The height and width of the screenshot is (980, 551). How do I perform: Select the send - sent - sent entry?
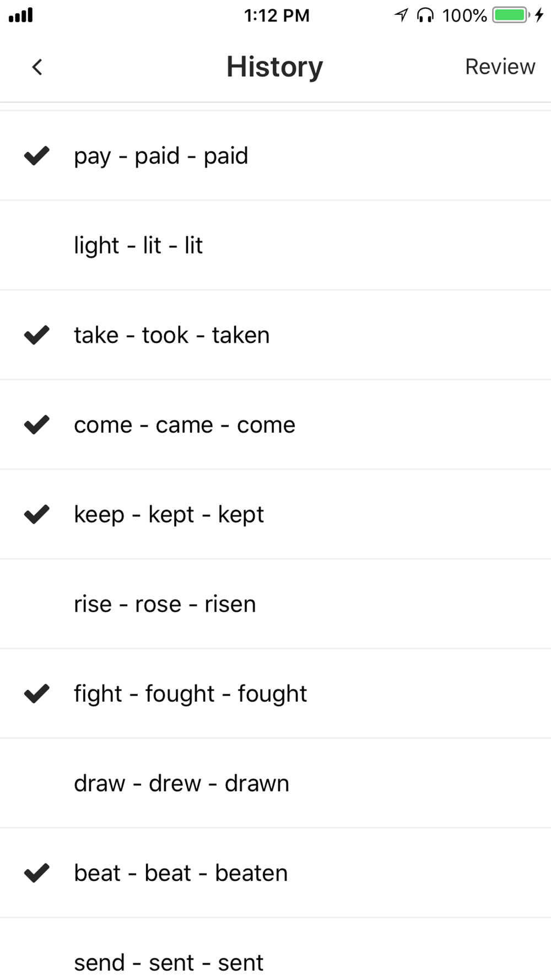pyautogui.click(x=275, y=949)
